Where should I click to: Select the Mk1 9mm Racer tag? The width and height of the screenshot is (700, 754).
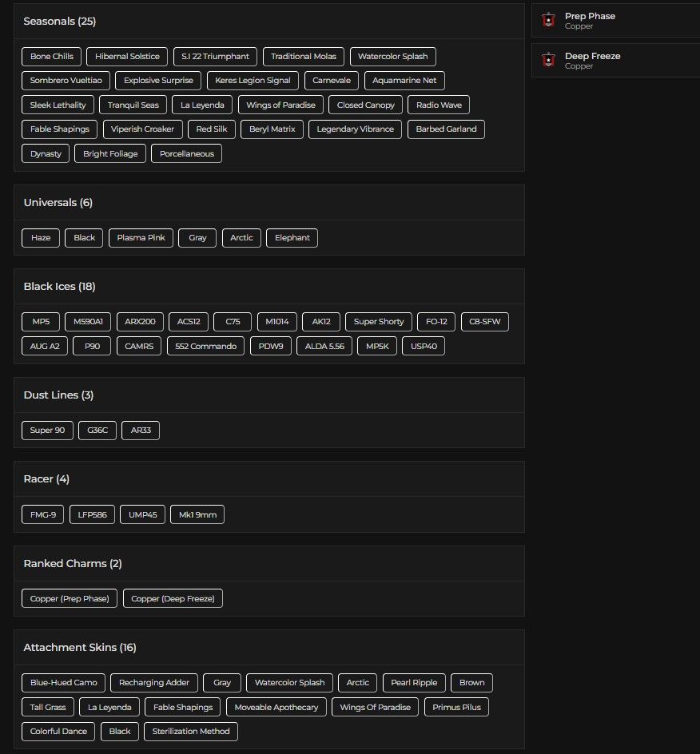pos(197,514)
